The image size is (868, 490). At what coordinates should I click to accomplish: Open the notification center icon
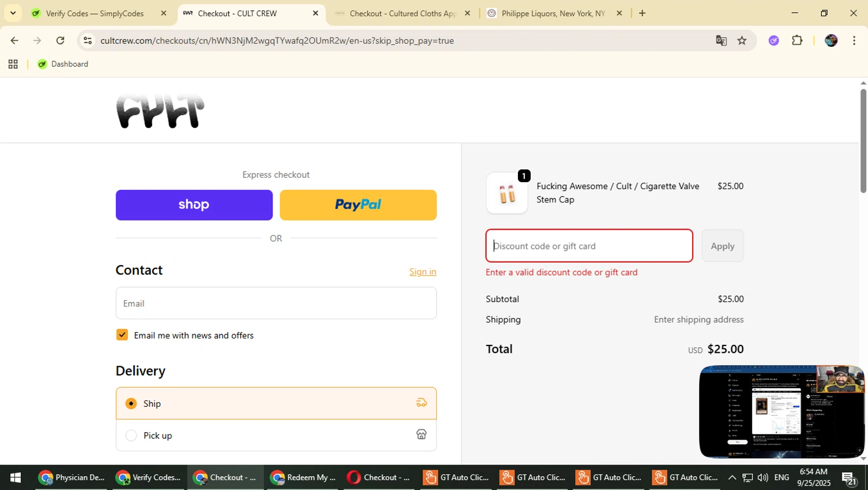pyautogui.click(x=849, y=478)
